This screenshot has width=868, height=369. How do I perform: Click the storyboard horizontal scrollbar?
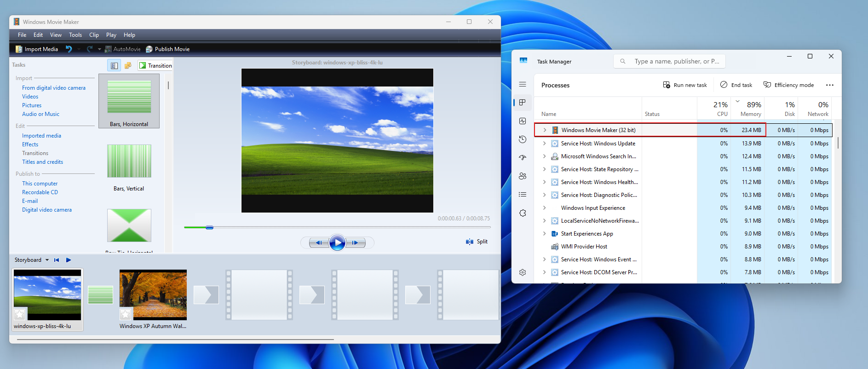(175, 340)
